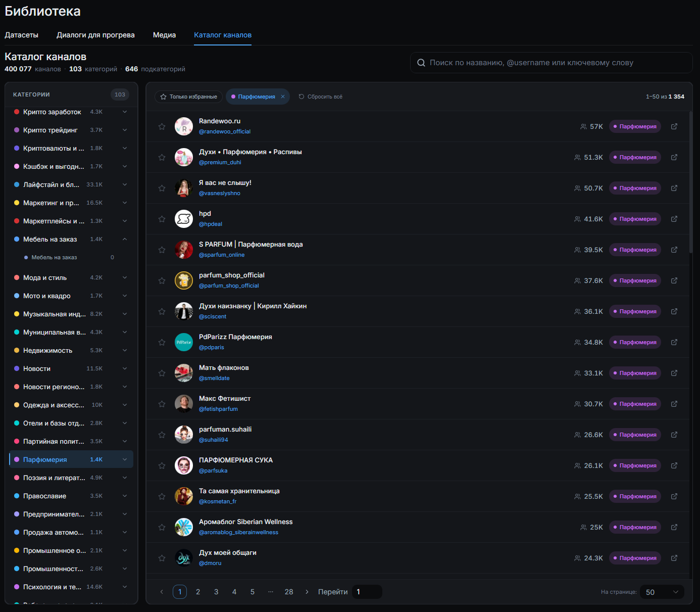Viewport: 700px width, 612px height.
Task: Open Randewoo.ru channel via external link icon
Action: pyautogui.click(x=674, y=126)
